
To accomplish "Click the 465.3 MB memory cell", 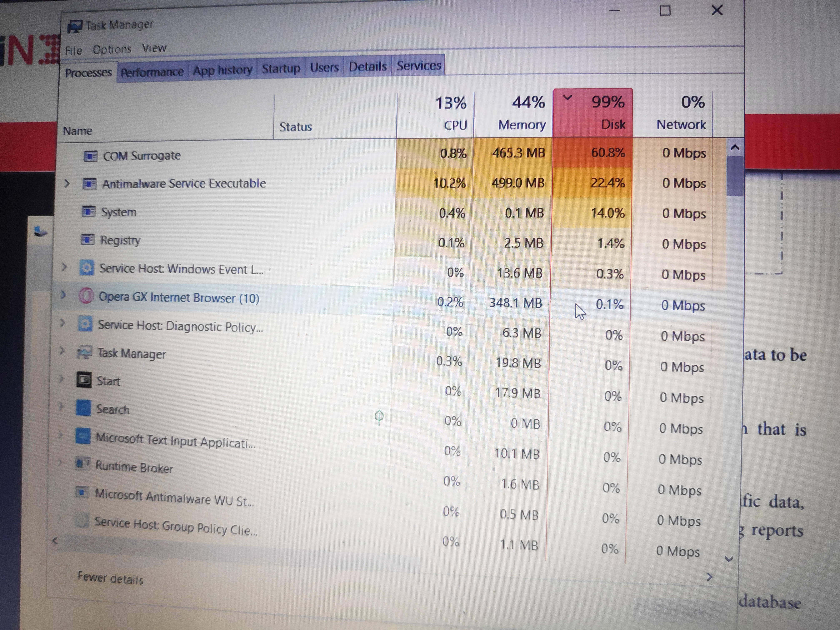I will click(513, 153).
